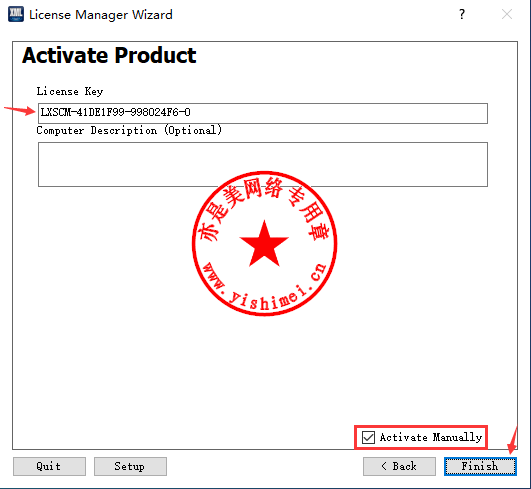Screen dimensions: 531x489
Task: Click the Activate Manually label text
Action: (430, 437)
